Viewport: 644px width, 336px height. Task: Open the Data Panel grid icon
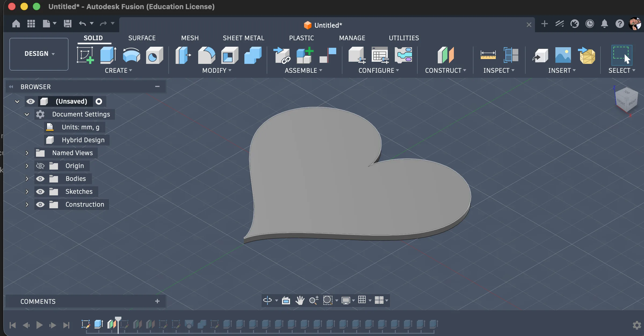[31, 24]
